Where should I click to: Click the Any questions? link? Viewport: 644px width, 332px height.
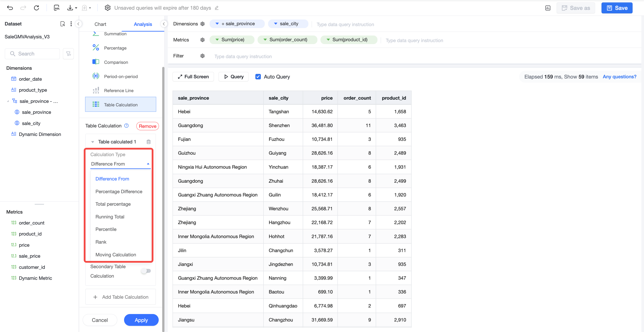coord(619,77)
